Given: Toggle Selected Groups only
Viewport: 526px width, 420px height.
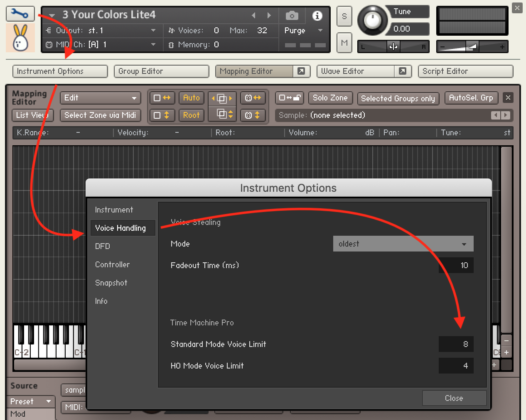Looking at the screenshot, I should tap(398, 99).
